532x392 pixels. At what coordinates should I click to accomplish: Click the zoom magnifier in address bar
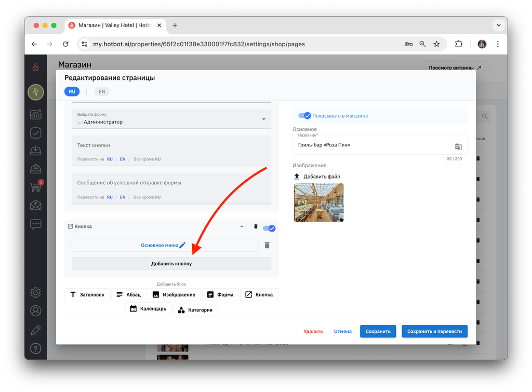coord(422,44)
